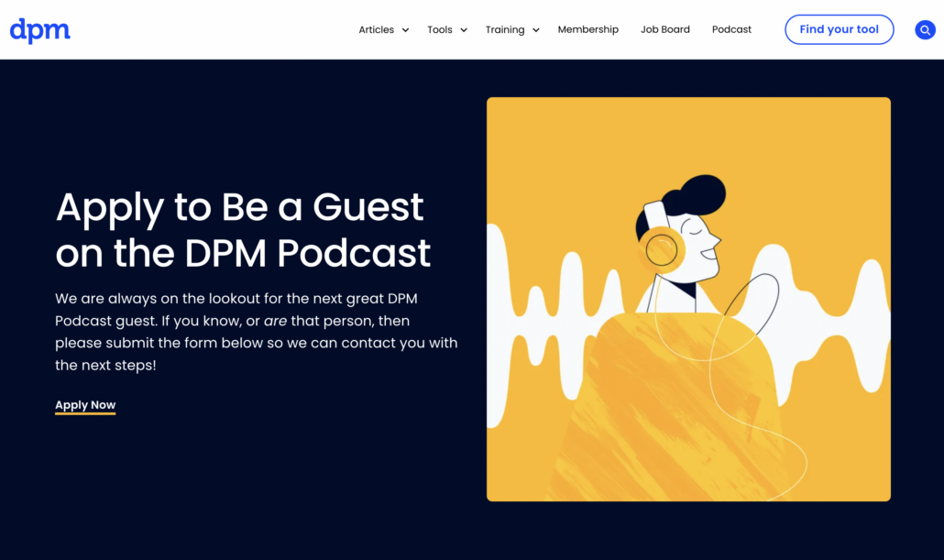Open search with the magnifier icon
The height and width of the screenshot is (560, 944).
[925, 30]
